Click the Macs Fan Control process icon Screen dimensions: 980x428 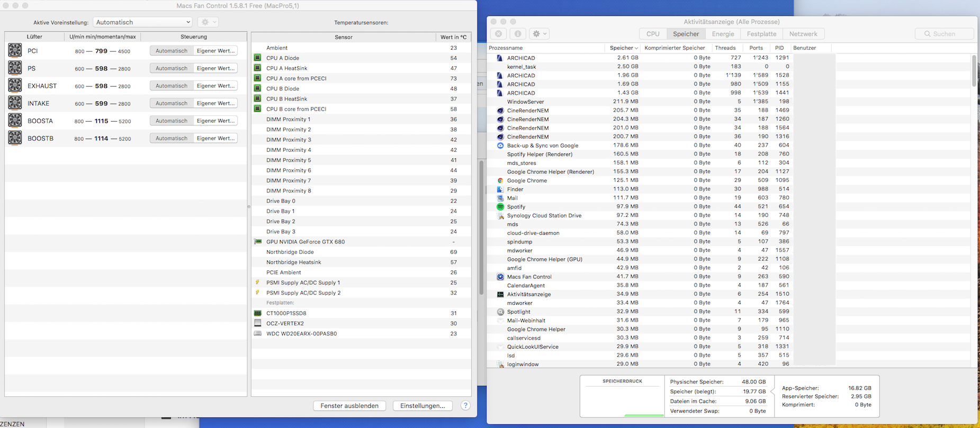500,277
